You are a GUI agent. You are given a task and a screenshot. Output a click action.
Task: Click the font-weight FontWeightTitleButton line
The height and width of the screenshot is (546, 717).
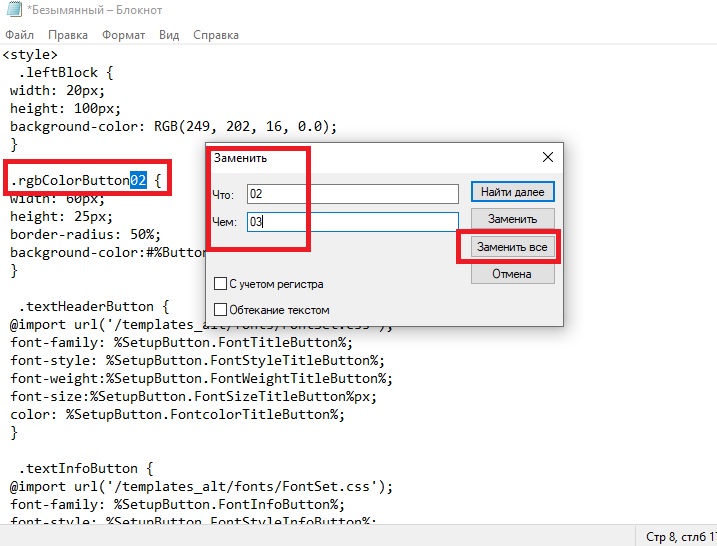(x=201, y=379)
